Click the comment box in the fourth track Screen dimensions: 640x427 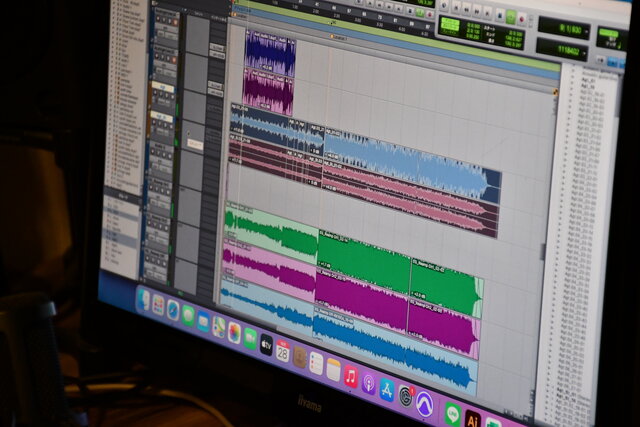click(195, 145)
